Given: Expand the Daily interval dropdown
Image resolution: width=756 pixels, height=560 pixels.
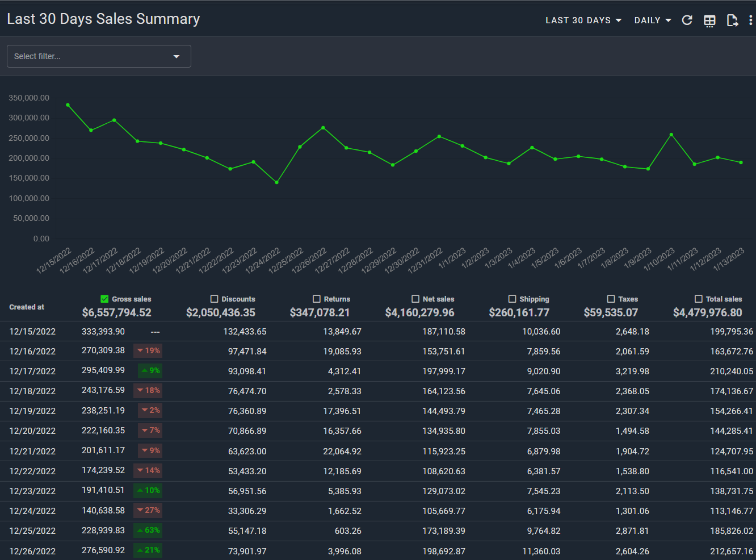Looking at the screenshot, I should [x=652, y=20].
